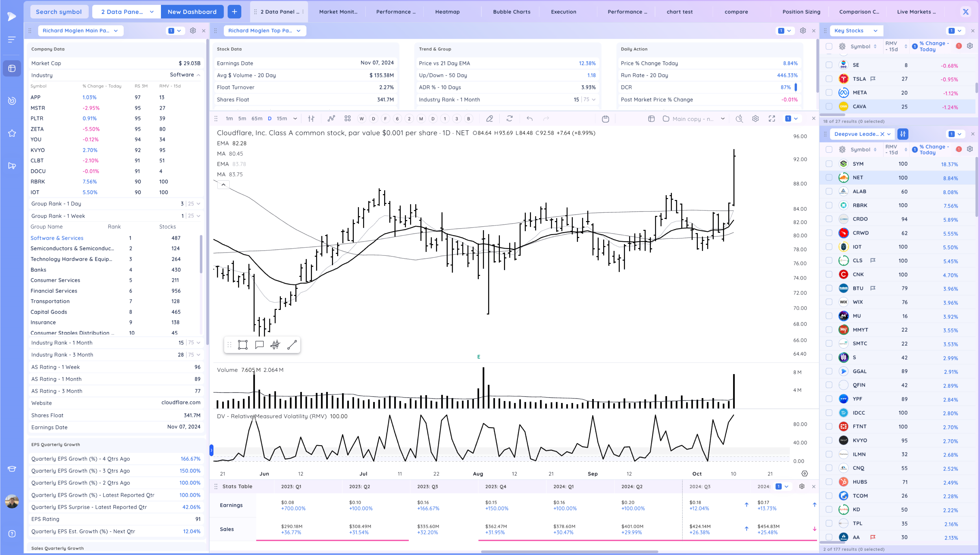The height and width of the screenshot is (555, 980).
Task: Open the indicators icon in chart toolbar
Action: tap(331, 119)
